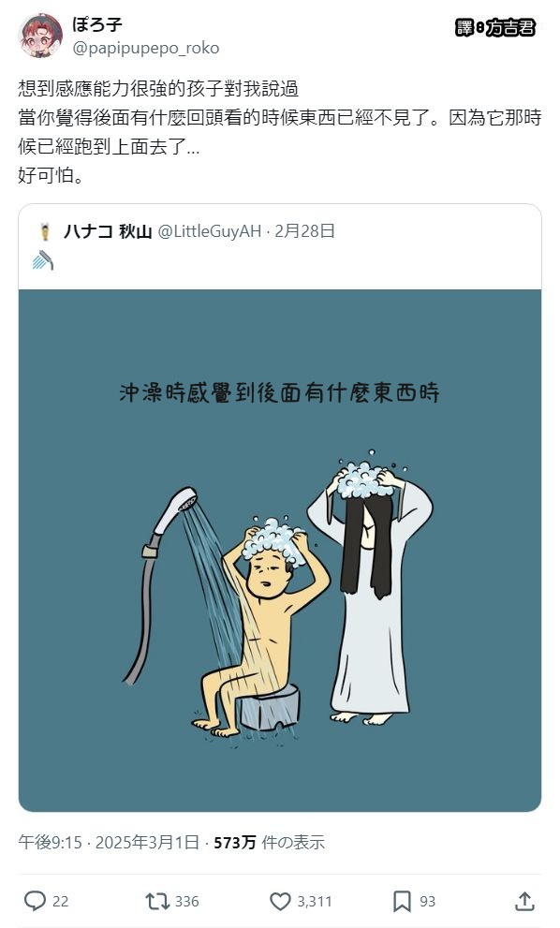Open the shower ghost cartoon image
The image size is (560, 928).
pyautogui.click(x=280, y=551)
